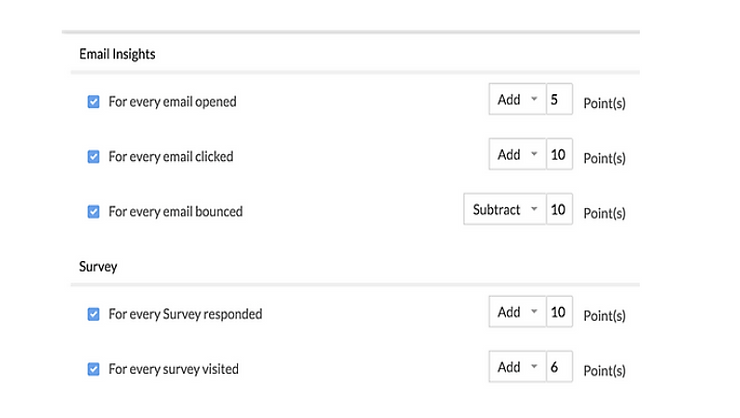
Task: Click the 'For every email opened' label
Action: (x=172, y=102)
